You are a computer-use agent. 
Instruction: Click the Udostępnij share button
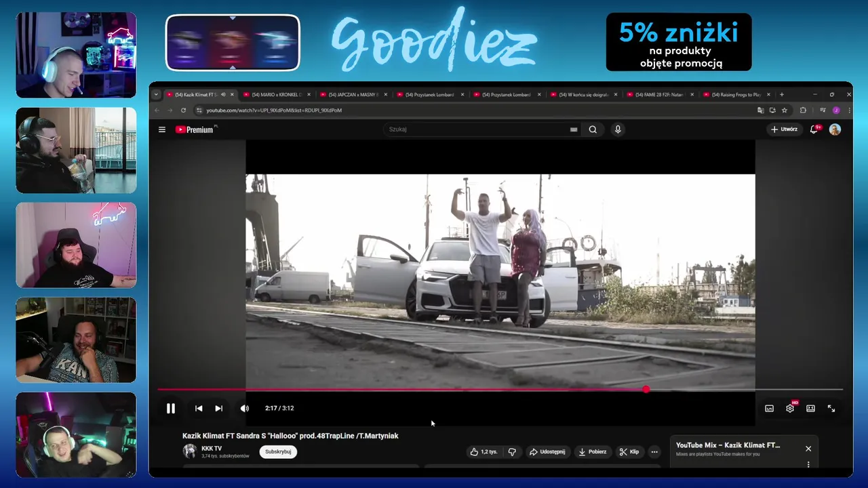click(x=547, y=452)
